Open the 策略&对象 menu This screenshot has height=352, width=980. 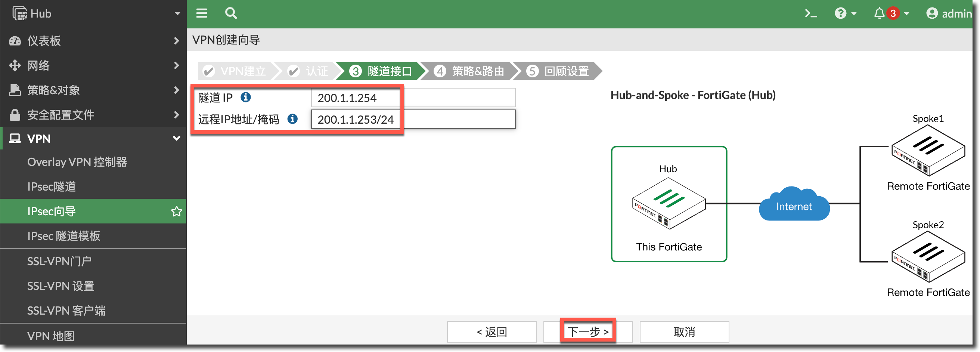coord(53,90)
